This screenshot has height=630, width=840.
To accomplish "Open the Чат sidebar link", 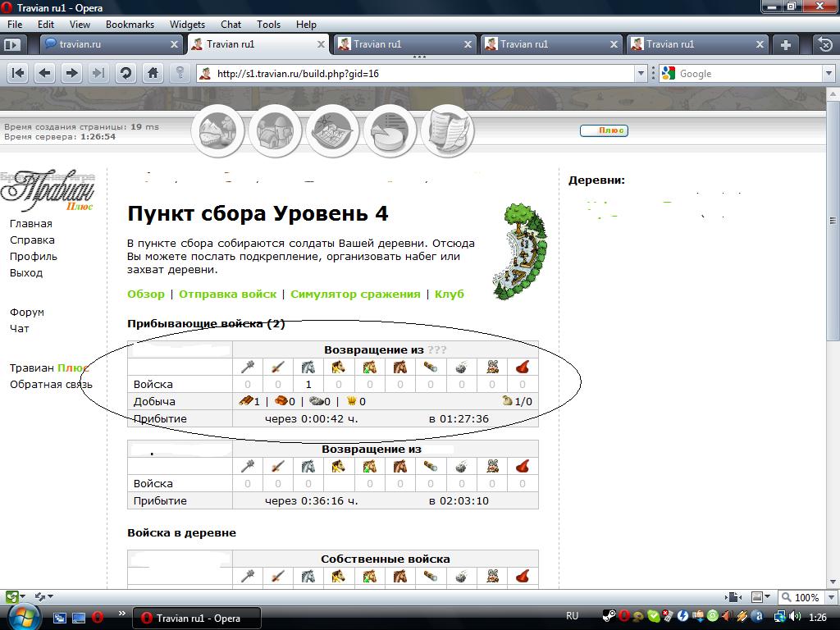I will click(x=20, y=328).
